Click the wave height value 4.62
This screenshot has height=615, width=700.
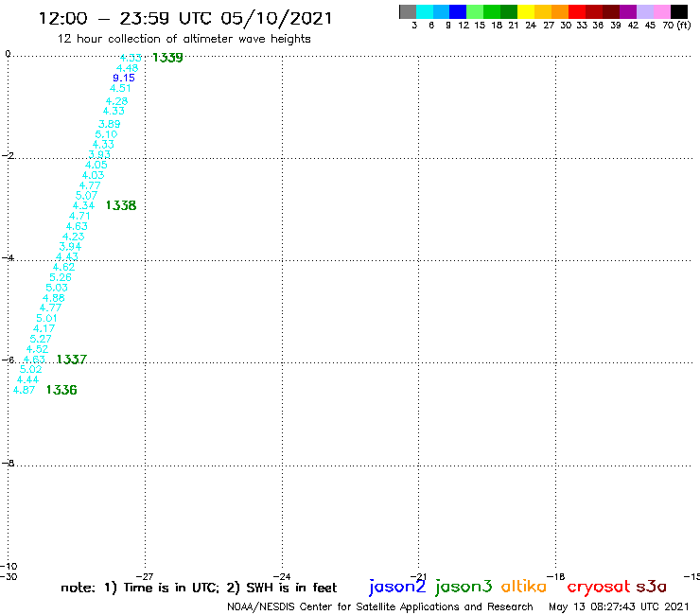coord(63,267)
